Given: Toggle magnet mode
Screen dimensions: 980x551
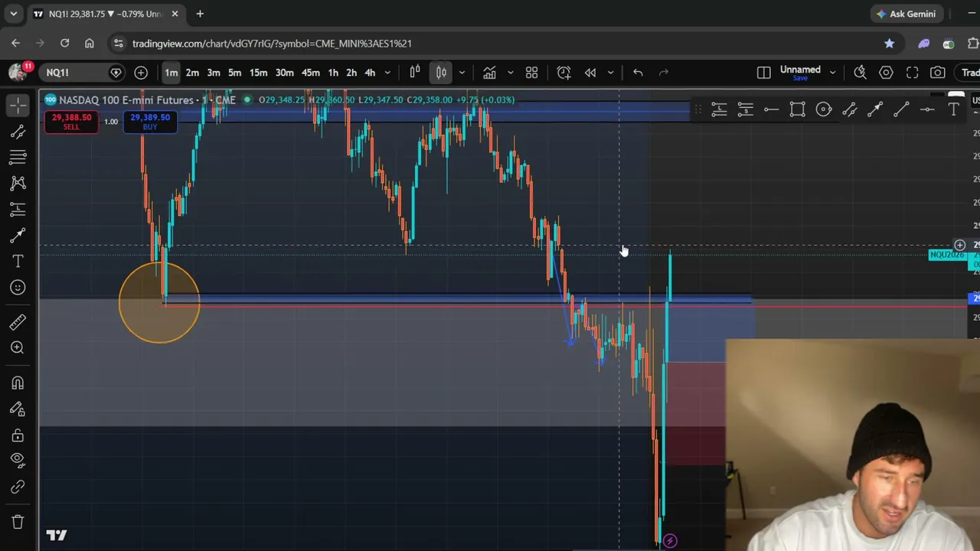Looking at the screenshot, I should [x=18, y=383].
